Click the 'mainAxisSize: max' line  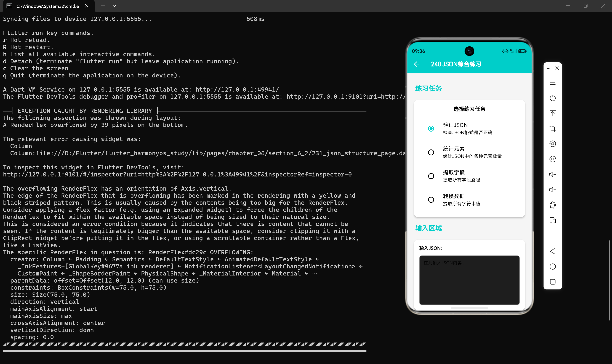[x=41, y=316]
